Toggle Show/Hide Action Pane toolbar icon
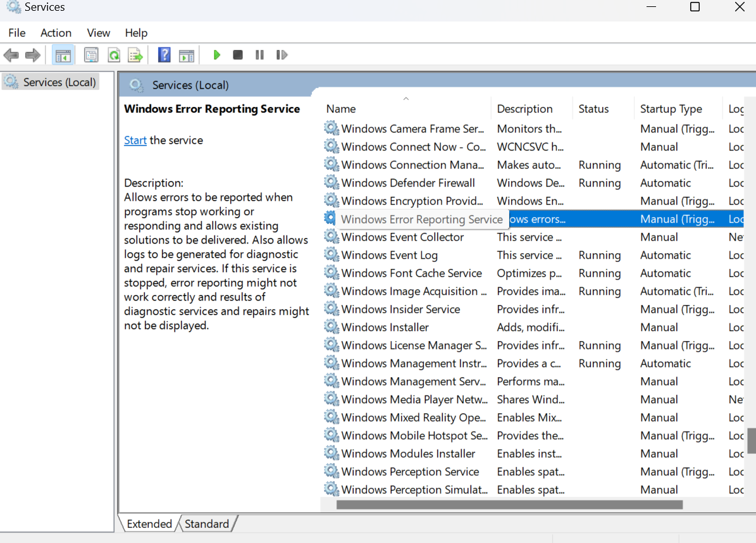Viewport: 756px width, 543px height. coord(186,56)
